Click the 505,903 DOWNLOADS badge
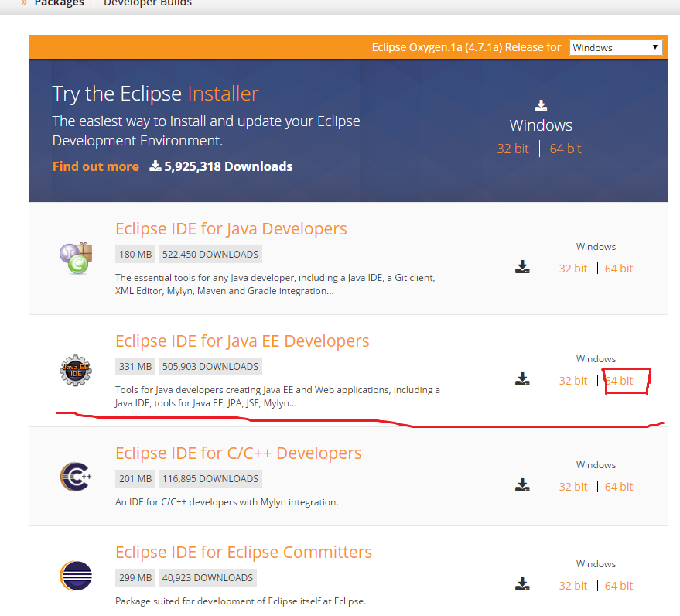 [x=210, y=367]
